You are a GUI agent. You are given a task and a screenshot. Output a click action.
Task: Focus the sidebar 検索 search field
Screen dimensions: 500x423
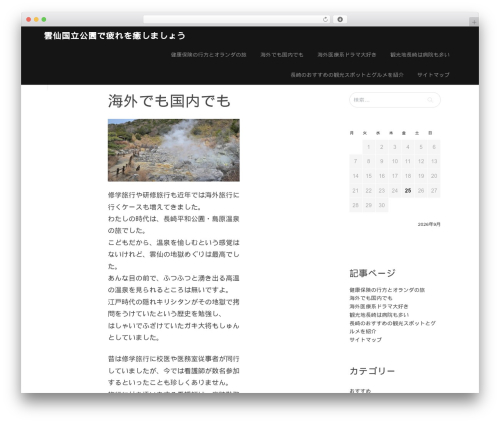coord(395,100)
